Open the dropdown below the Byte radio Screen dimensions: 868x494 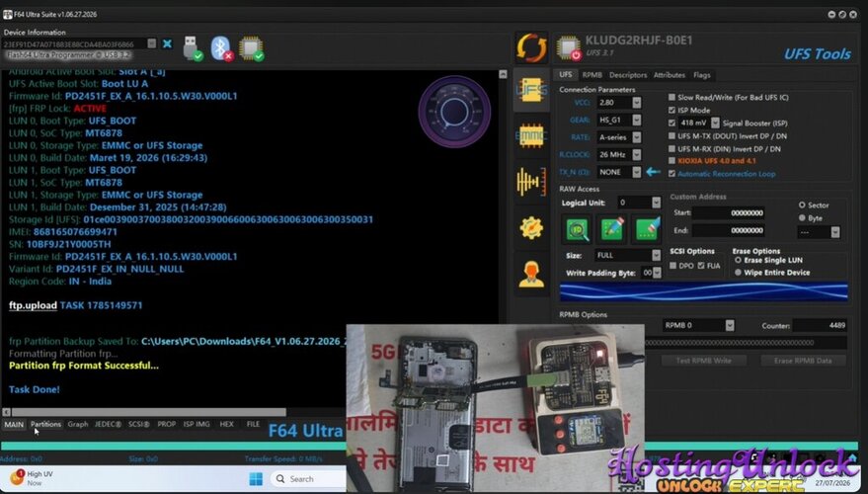click(x=834, y=232)
